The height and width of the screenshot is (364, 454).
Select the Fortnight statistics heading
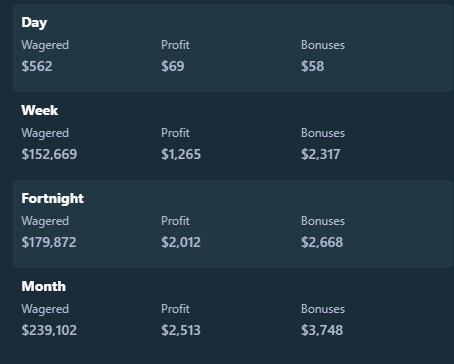[x=52, y=199]
